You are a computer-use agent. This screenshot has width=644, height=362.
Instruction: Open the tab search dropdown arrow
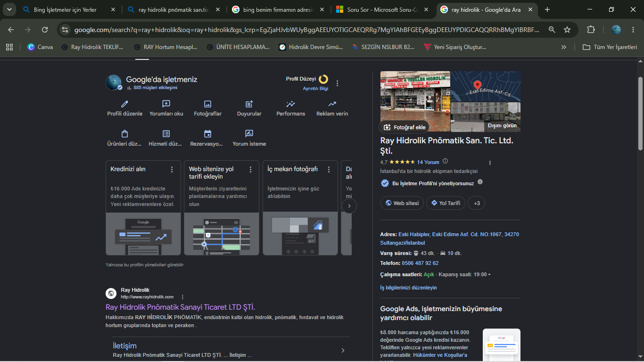9,9
